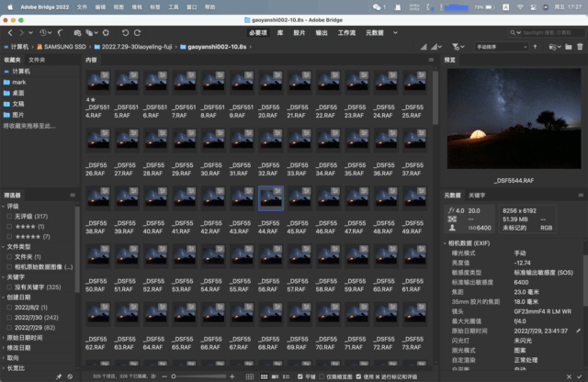
Task: Open the 筛选器 panel menu icon
Action: tap(73, 196)
